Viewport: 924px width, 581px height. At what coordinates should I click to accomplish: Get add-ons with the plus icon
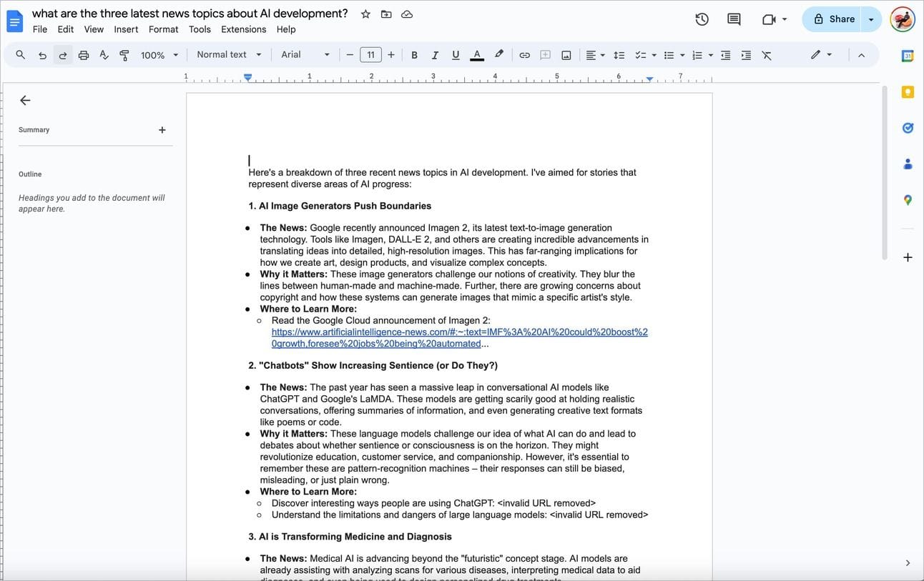click(908, 257)
